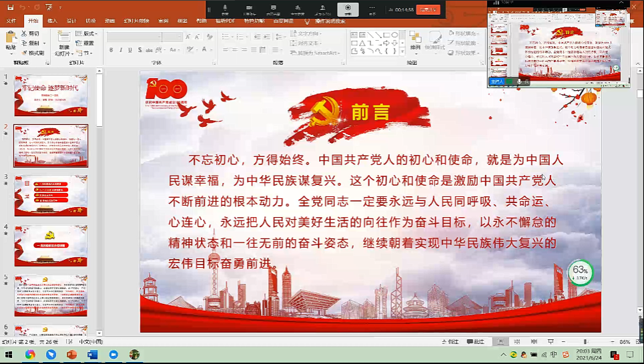The height and width of the screenshot is (364, 644).
Task: Click the Cut (剪切) scissors icon
Action: click(x=25, y=33)
